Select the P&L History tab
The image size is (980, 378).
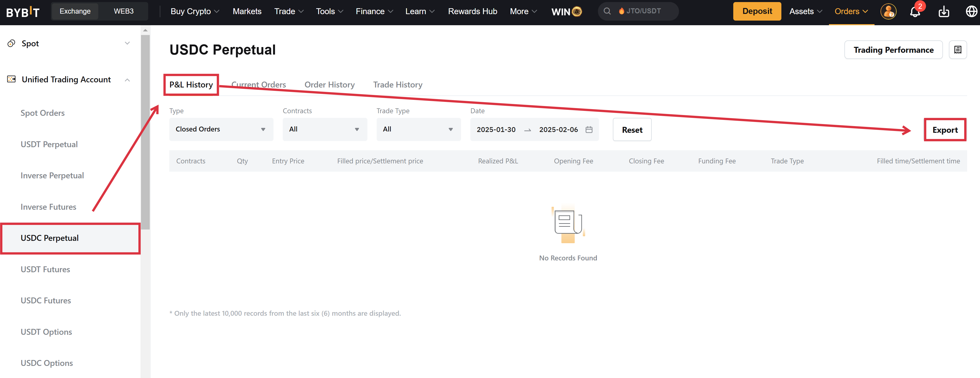(191, 84)
